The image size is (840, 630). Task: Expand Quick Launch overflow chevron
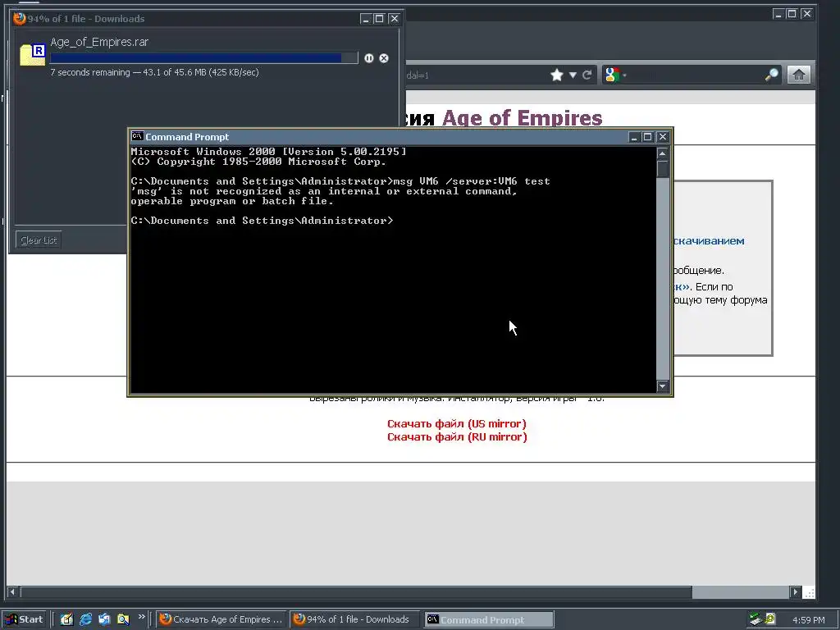tap(141, 617)
